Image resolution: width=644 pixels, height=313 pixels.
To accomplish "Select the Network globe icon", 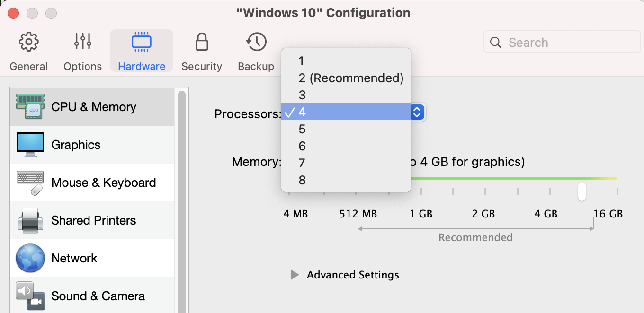I will (x=30, y=258).
